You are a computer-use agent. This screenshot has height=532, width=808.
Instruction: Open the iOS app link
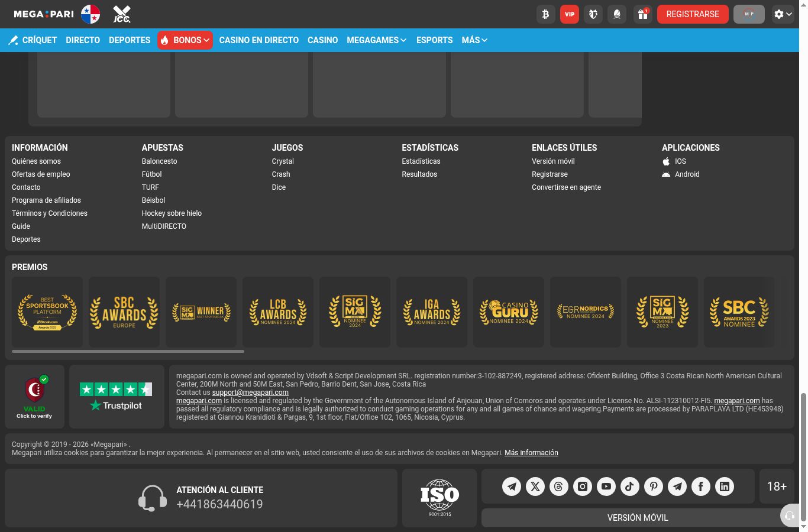(674, 161)
